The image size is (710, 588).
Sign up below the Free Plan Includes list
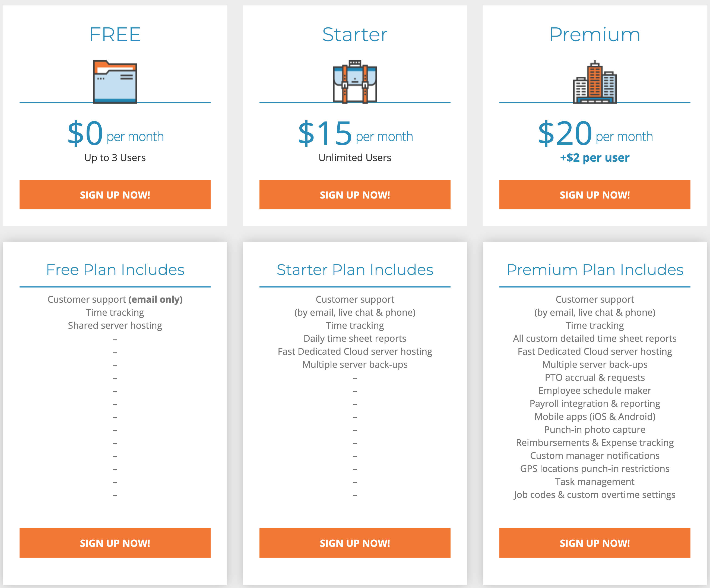click(x=115, y=543)
